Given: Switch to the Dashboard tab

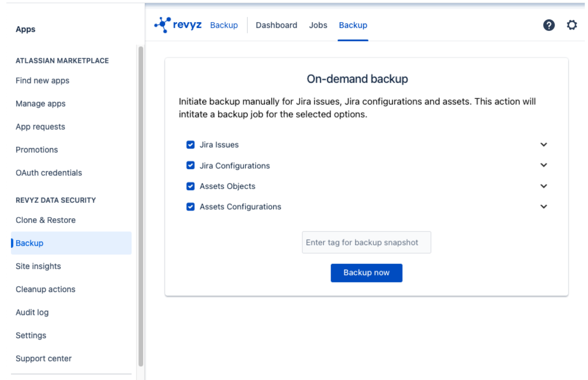Looking at the screenshot, I should (276, 25).
